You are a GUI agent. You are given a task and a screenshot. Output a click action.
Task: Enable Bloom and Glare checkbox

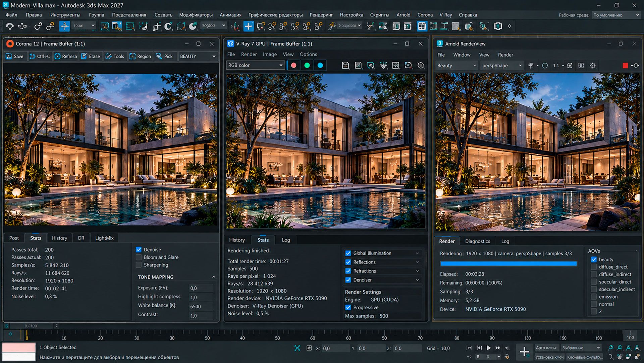click(x=139, y=257)
